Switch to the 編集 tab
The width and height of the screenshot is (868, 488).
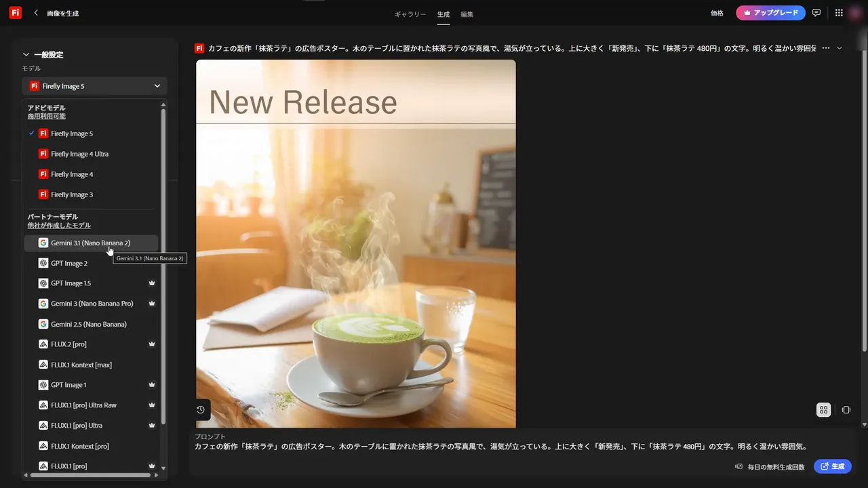pos(467,14)
